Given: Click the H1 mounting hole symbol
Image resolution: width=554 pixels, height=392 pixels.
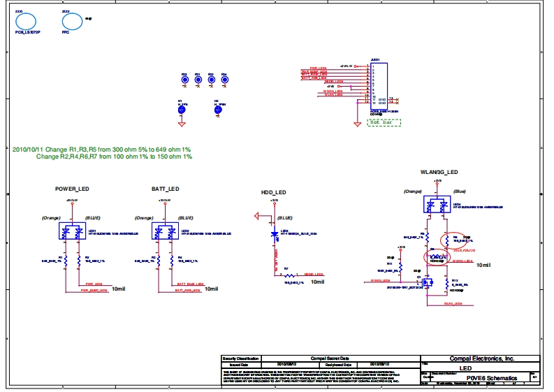Looking at the screenshot, I should (182, 109).
